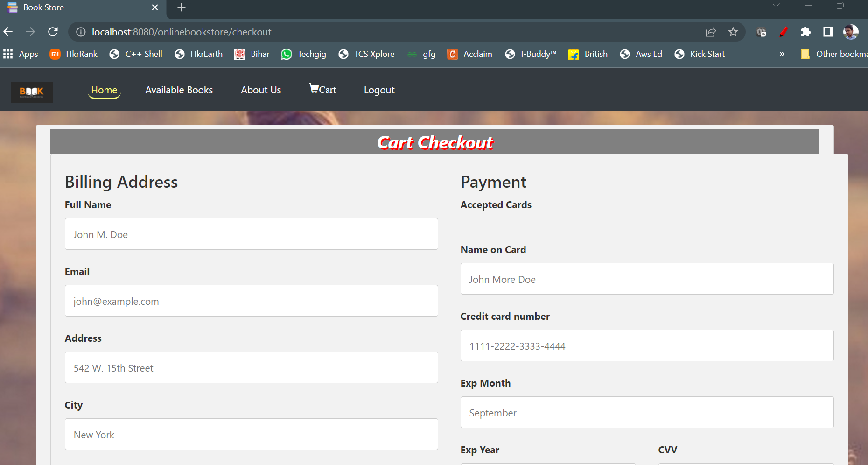Open Available Books in navigation

tap(179, 90)
